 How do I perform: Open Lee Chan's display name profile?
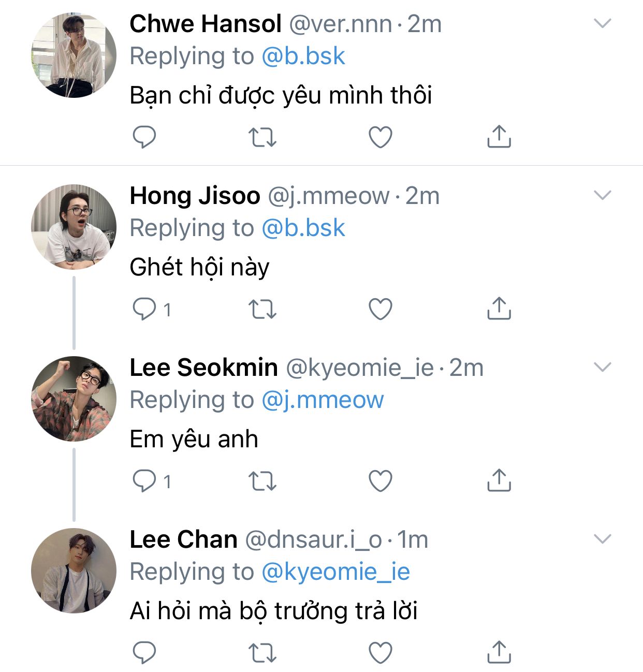(183, 539)
